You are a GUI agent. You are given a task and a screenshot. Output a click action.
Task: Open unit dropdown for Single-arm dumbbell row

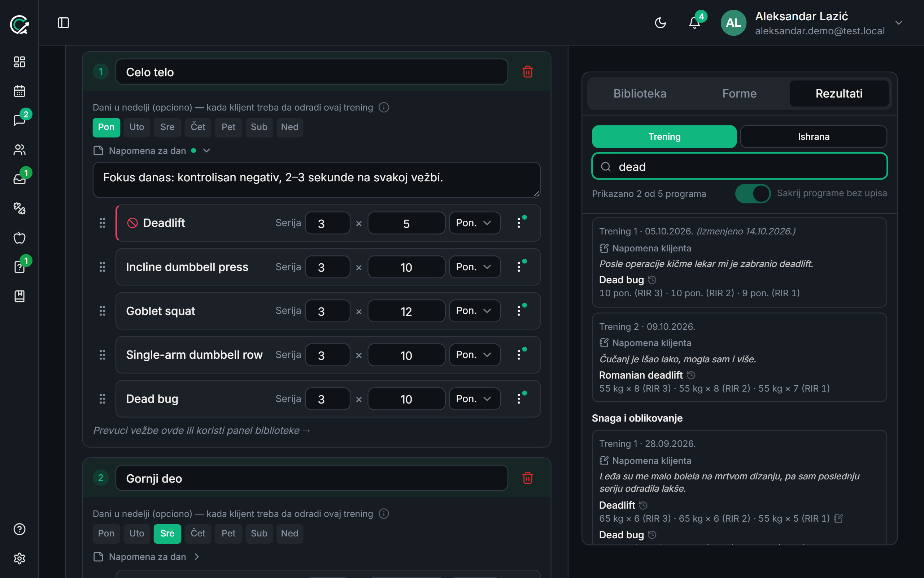(475, 355)
